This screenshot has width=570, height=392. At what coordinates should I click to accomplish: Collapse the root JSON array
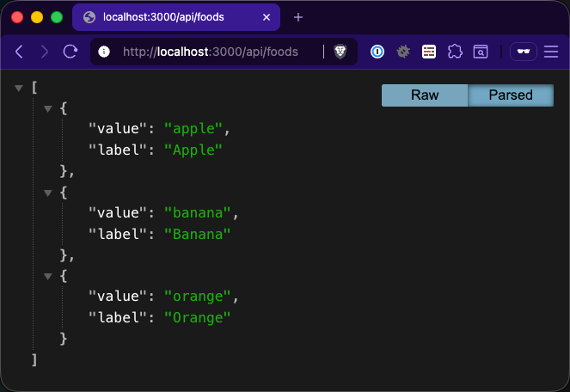click(x=19, y=88)
